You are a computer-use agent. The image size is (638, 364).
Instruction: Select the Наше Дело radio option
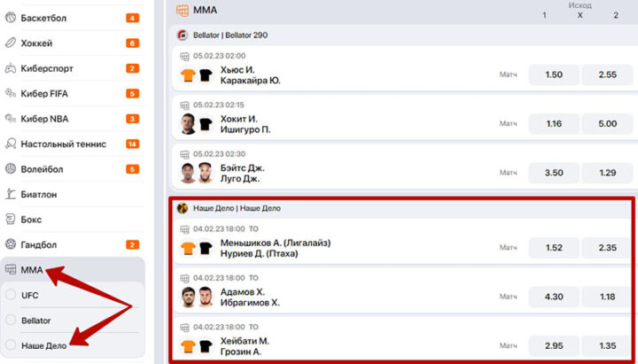point(11,345)
